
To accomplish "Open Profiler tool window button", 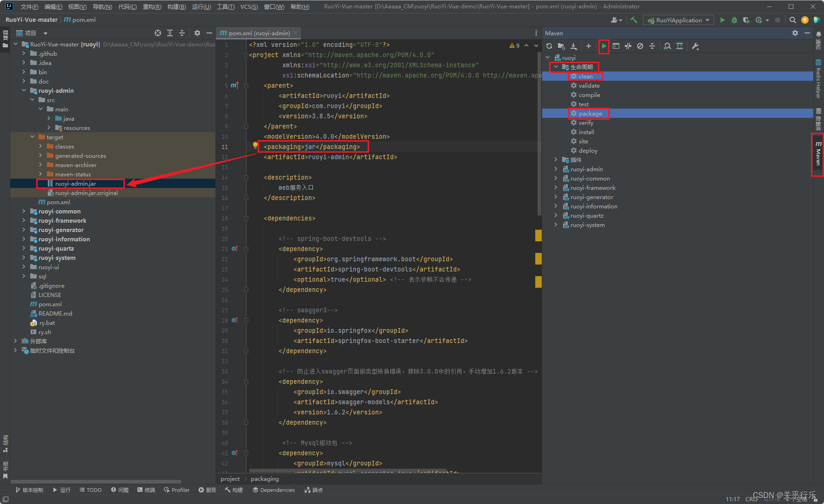I will 176,490.
